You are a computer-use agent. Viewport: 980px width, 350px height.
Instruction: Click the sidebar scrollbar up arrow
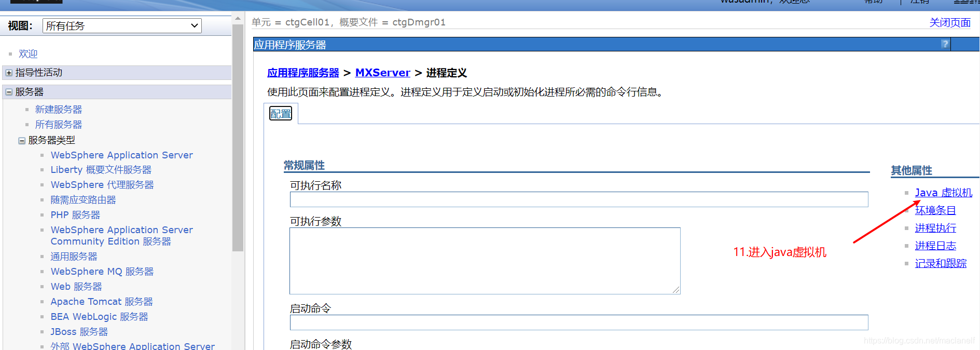[x=238, y=18]
